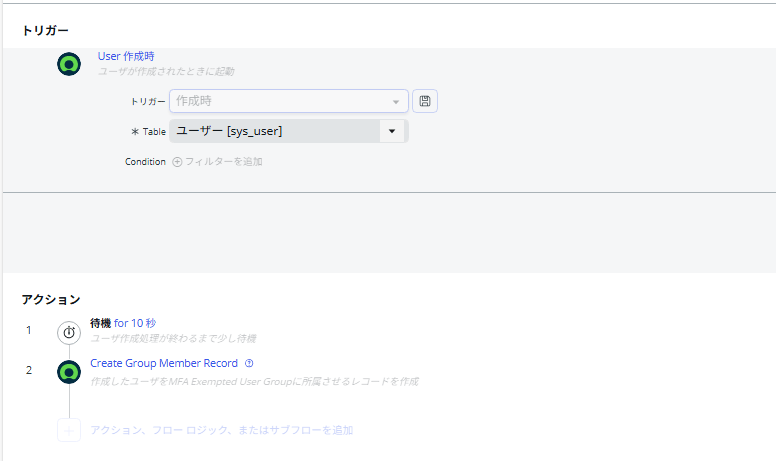Screen dimensions: 776x461
Task: Click the 作成時 trigger type field
Action: (280, 101)
